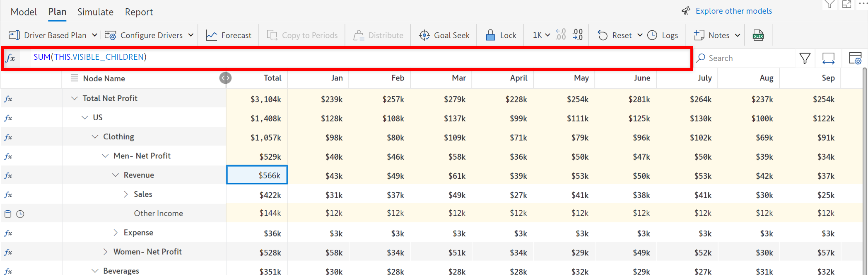Switch to the Simulate tab

pyautogui.click(x=95, y=12)
